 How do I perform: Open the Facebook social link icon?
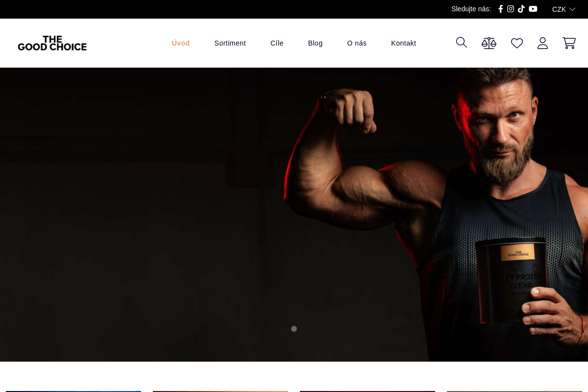(x=500, y=9)
